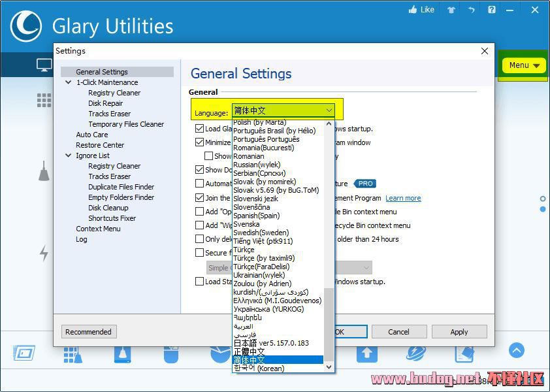The height and width of the screenshot is (392, 550).
Task: Open the question mark help icon
Action: tap(492, 10)
